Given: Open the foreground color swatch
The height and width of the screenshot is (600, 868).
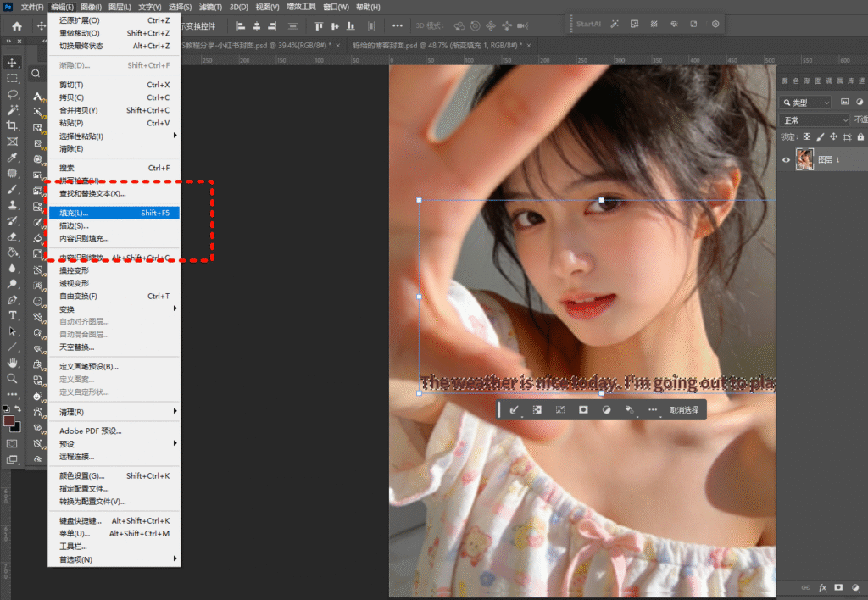Looking at the screenshot, I should coord(9,420).
